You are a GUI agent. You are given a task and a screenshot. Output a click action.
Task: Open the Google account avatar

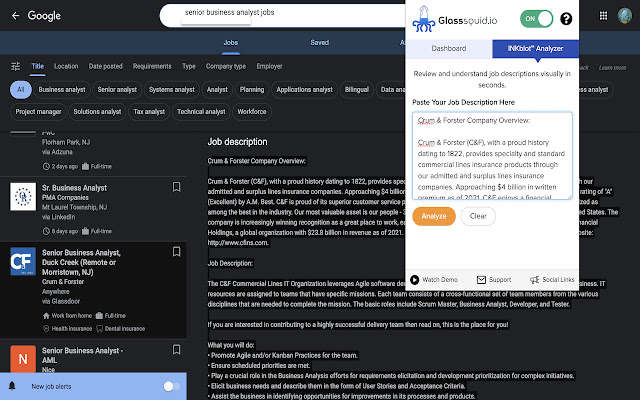[x=624, y=16]
